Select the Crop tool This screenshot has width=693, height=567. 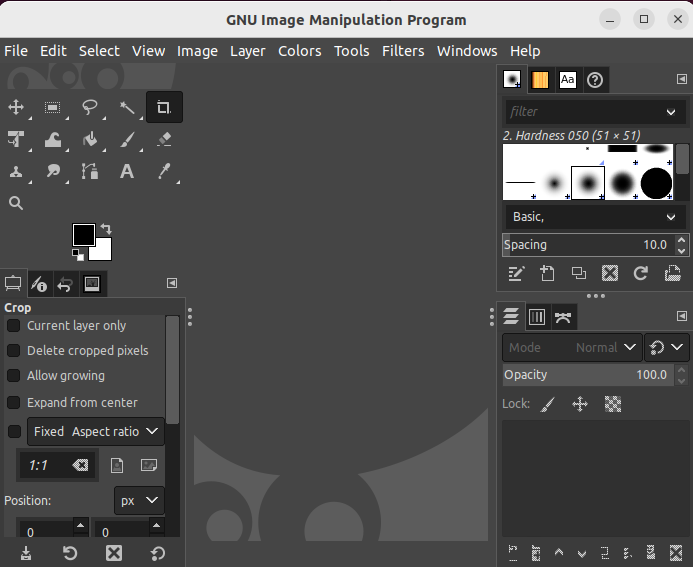[164, 107]
